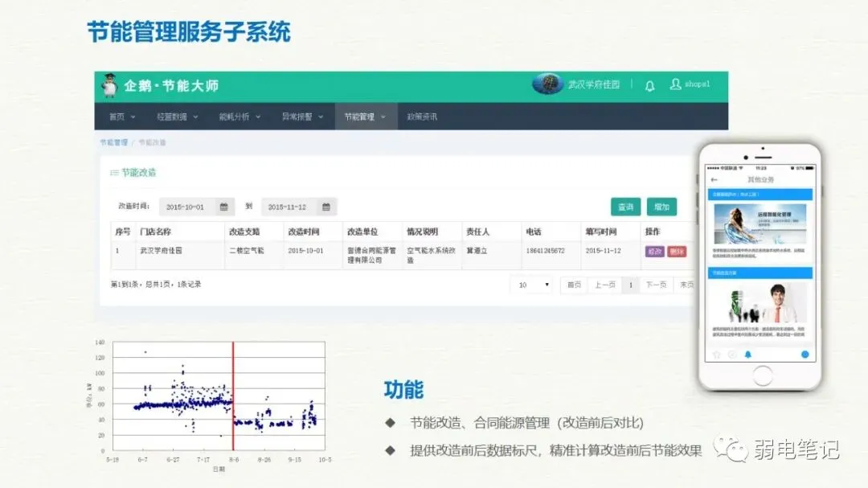This screenshot has height=488, width=868.
Task: Click the 企鹅·节能大师 title text
Action: point(172,86)
